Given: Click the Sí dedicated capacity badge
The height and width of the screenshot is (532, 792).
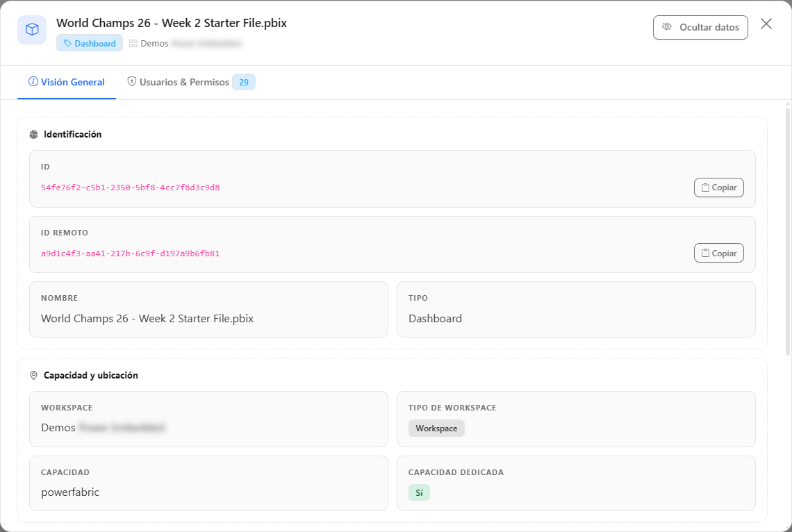Looking at the screenshot, I should coord(419,492).
